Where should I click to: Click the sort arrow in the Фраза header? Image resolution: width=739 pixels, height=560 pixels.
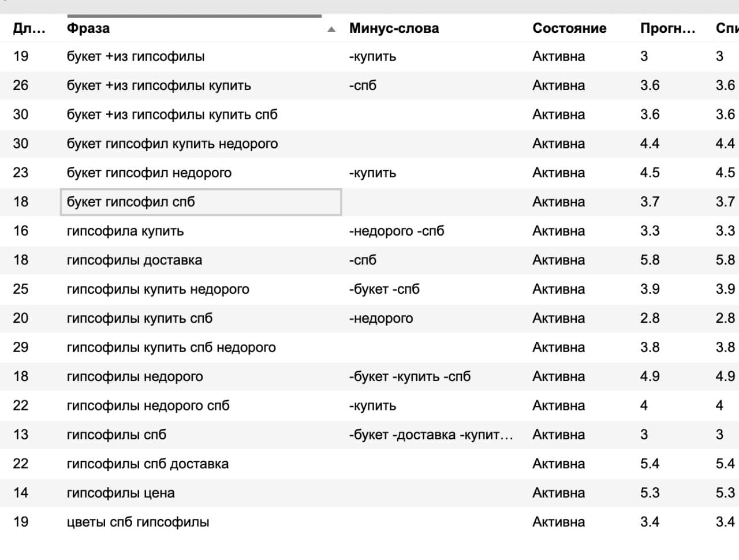(331, 29)
